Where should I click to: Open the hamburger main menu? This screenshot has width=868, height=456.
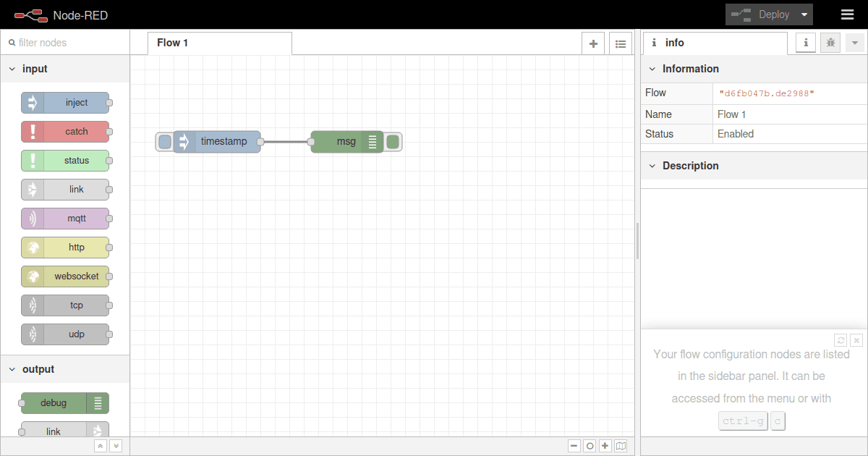pos(847,14)
